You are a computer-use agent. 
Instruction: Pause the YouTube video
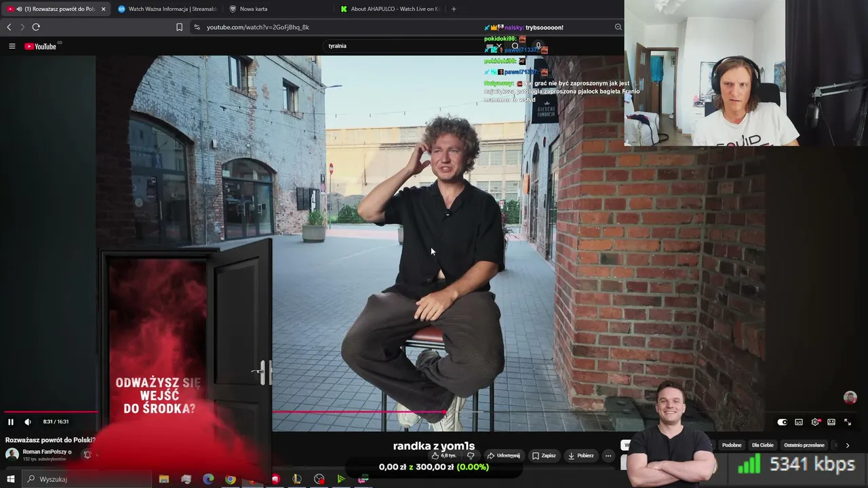point(11,422)
